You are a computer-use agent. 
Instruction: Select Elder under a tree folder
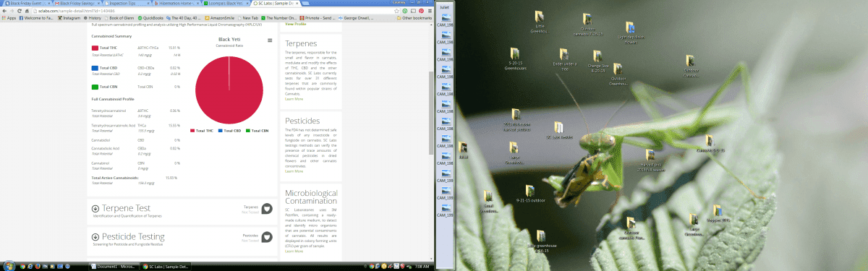[x=564, y=59]
